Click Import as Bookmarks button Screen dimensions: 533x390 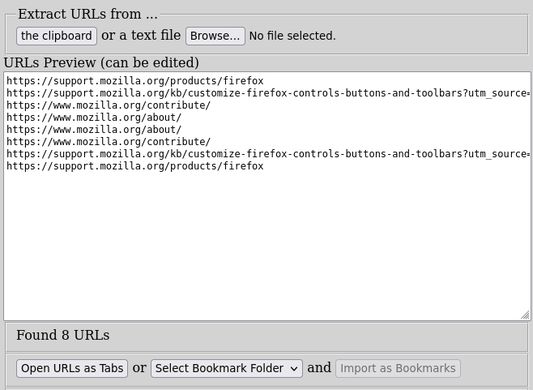coord(398,369)
